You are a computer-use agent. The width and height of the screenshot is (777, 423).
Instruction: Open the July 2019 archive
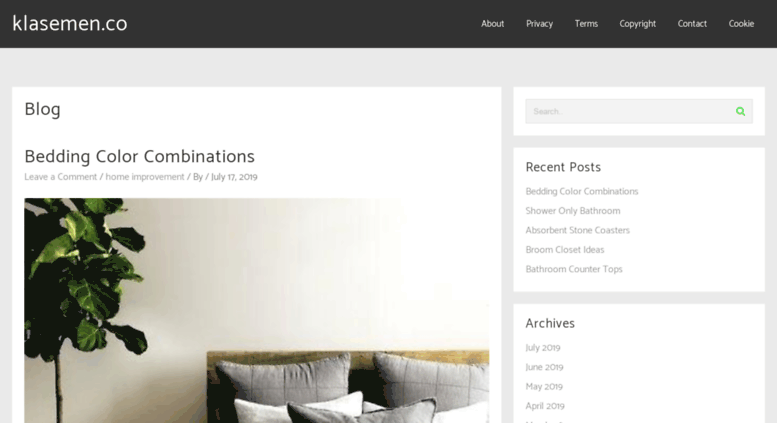tap(543, 348)
